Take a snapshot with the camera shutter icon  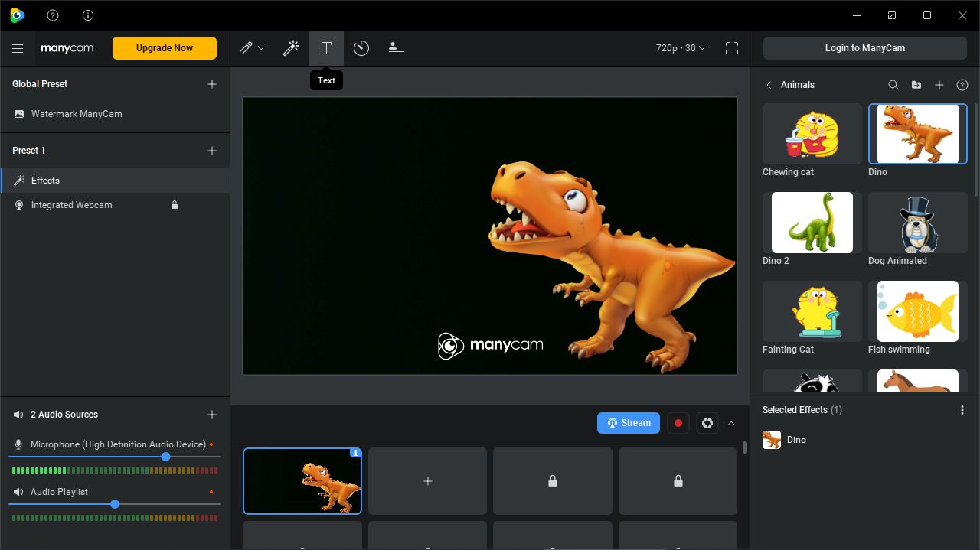point(707,423)
